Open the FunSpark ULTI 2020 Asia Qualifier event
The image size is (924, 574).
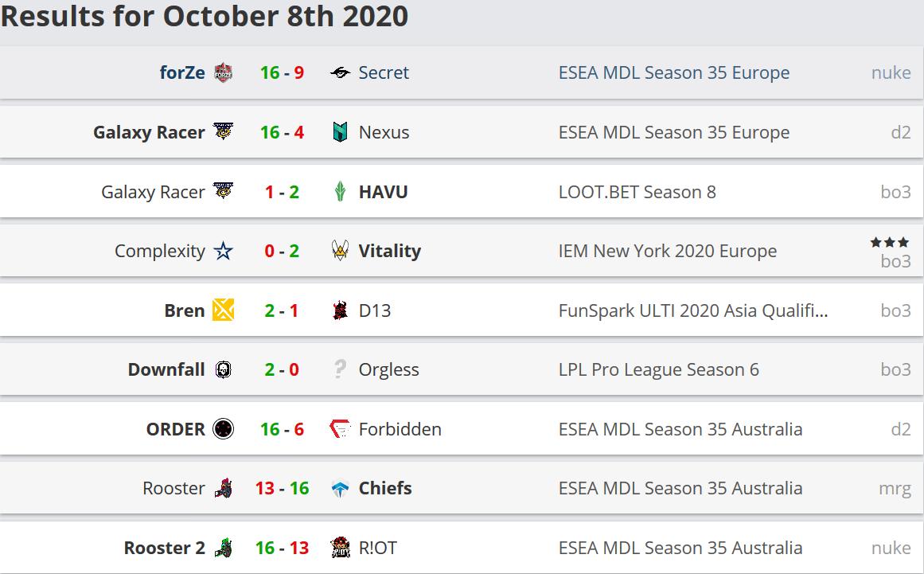pyautogui.click(x=692, y=310)
